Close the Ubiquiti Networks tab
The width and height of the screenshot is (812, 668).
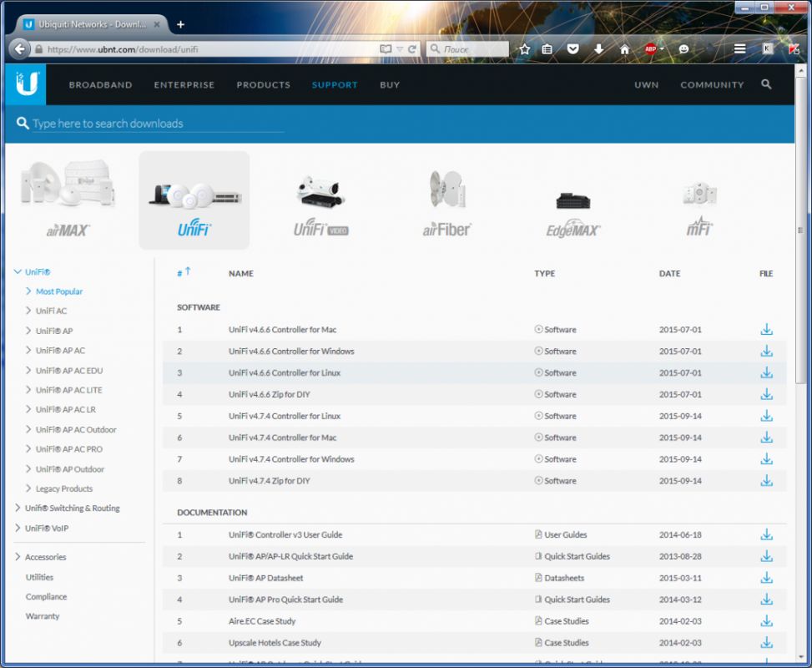(156, 24)
